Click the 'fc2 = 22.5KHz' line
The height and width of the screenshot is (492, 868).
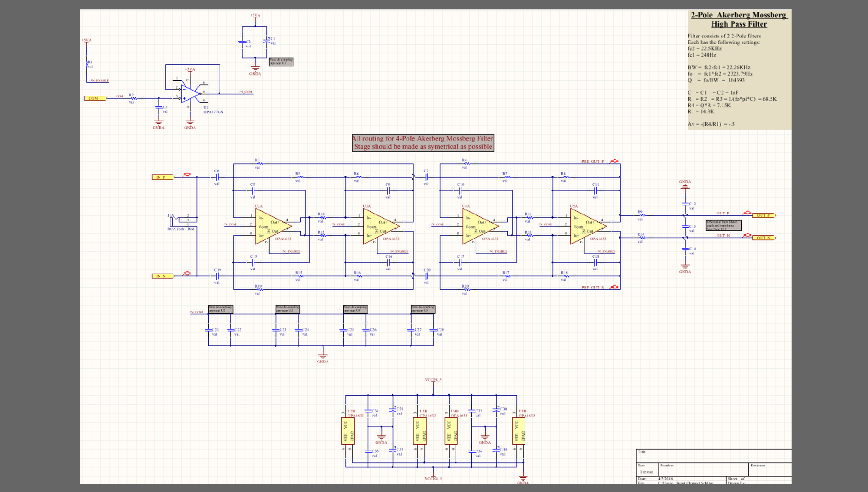click(704, 49)
